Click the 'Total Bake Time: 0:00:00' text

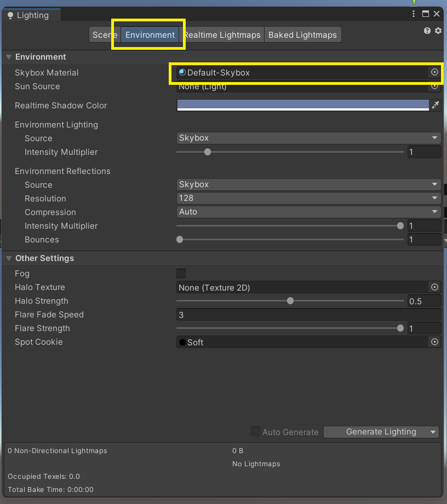pyautogui.click(x=50, y=490)
